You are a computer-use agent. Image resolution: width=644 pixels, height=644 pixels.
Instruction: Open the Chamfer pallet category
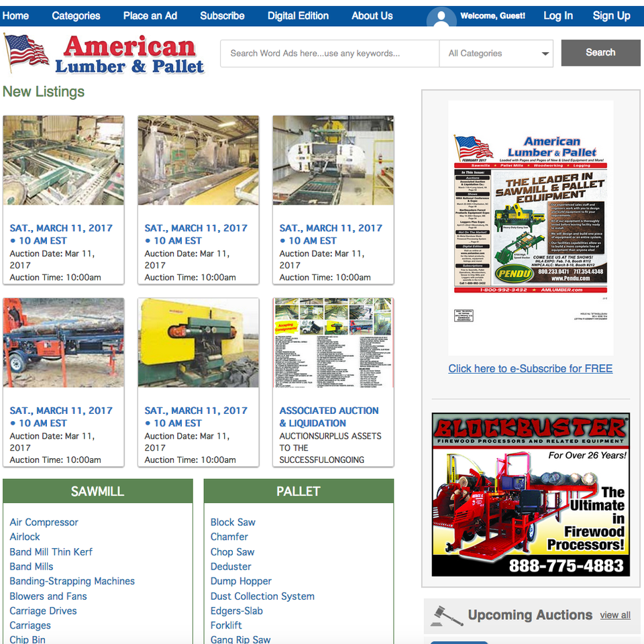tap(229, 537)
